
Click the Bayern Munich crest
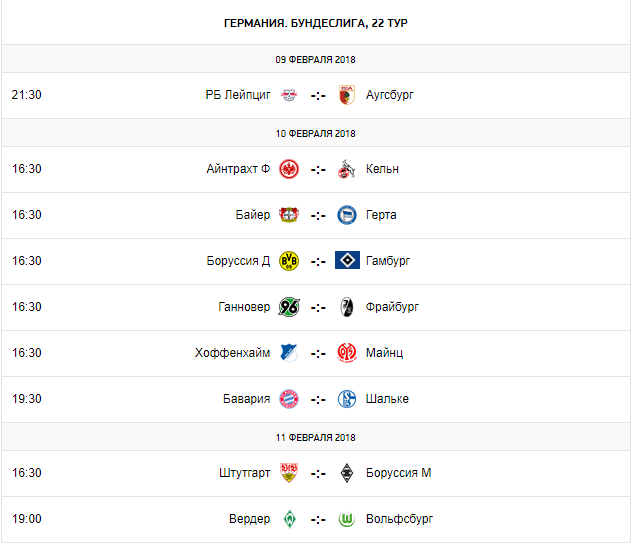pyautogui.click(x=289, y=399)
